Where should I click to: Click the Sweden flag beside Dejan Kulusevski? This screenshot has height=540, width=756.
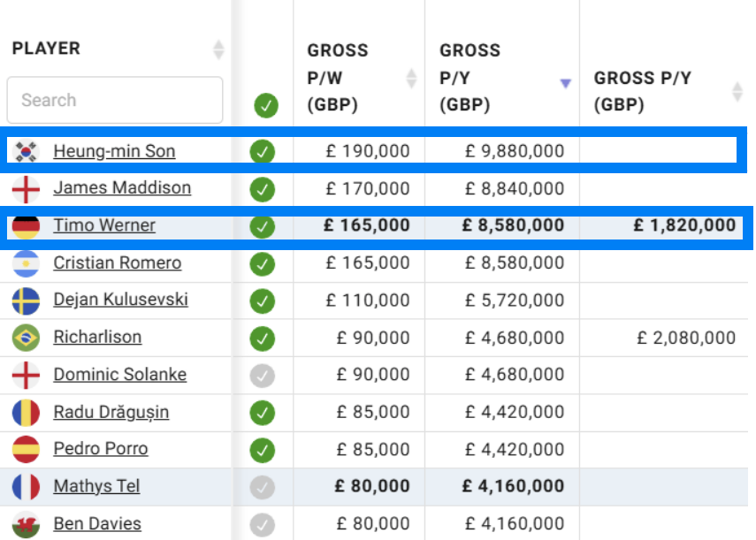(26, 300)
